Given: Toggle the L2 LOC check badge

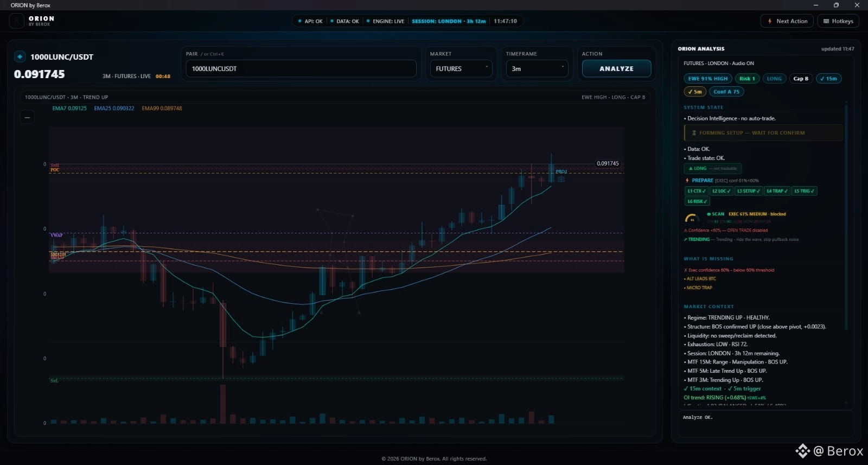Looking at the screenshot, I should pos(722,191).
